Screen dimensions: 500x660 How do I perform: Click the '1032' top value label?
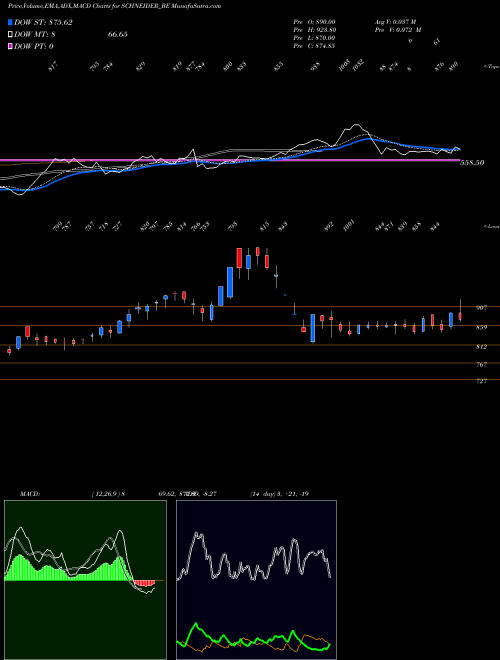tap(358, 66)
